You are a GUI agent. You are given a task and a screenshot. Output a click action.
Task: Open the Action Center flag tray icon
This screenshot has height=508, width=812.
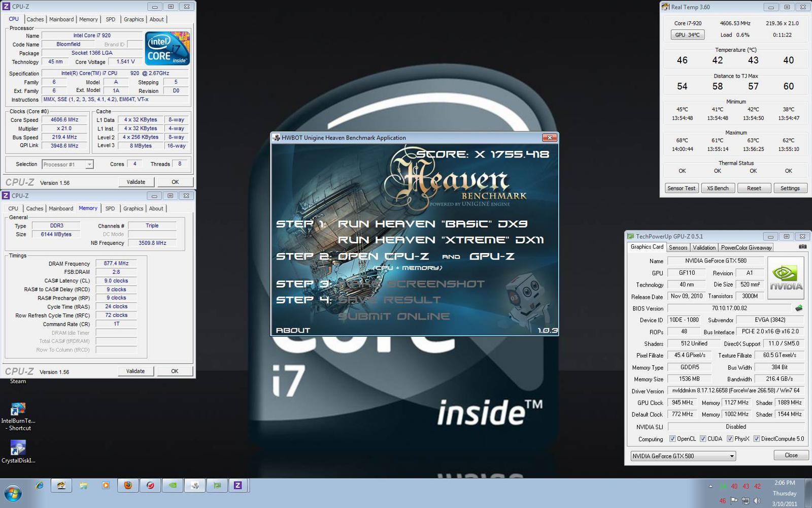[x=734, y=500]
